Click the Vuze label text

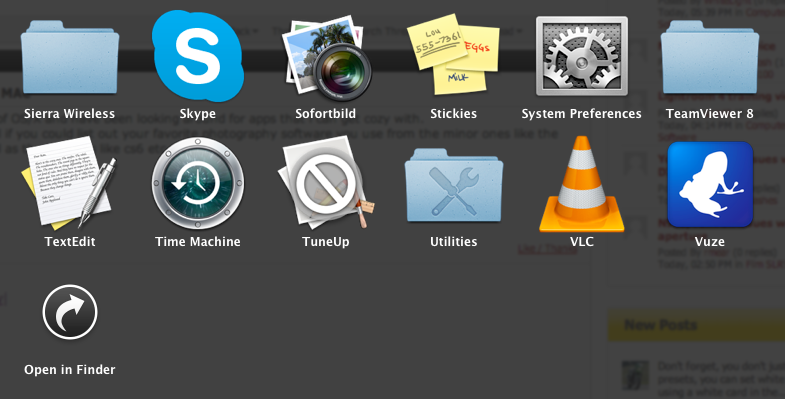709,241
